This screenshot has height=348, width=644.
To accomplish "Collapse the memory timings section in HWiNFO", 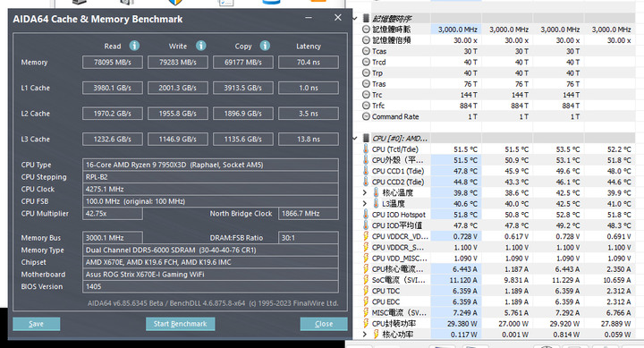I will (355, 19).
